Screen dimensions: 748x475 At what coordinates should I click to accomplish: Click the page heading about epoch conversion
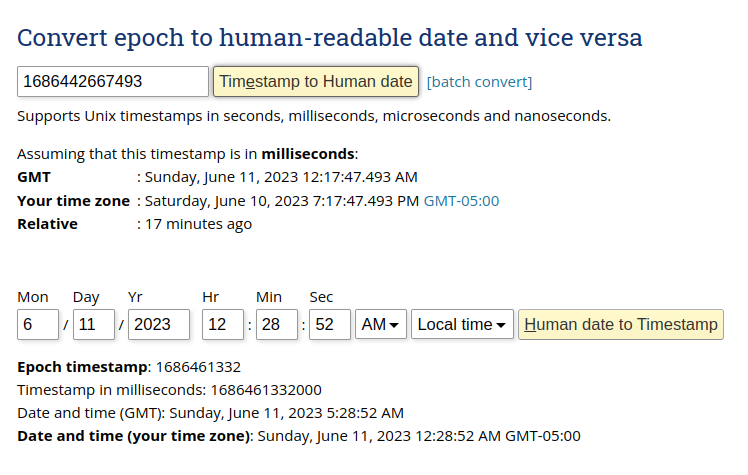330,38
